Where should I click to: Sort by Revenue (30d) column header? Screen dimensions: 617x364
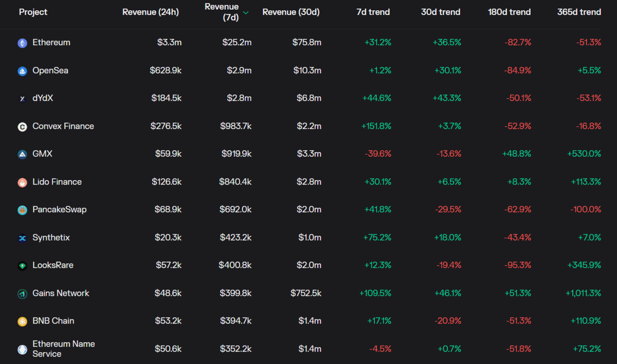click(x=291, y=12)
